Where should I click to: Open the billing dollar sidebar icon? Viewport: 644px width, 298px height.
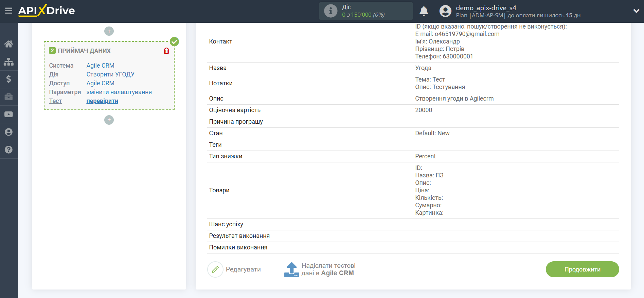[x=9, y=79]
